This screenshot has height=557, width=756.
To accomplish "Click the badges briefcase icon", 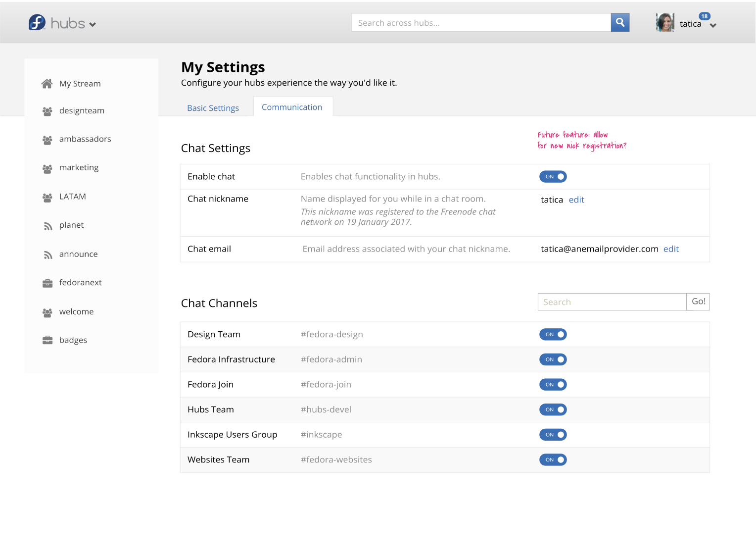I will [47, 340].
